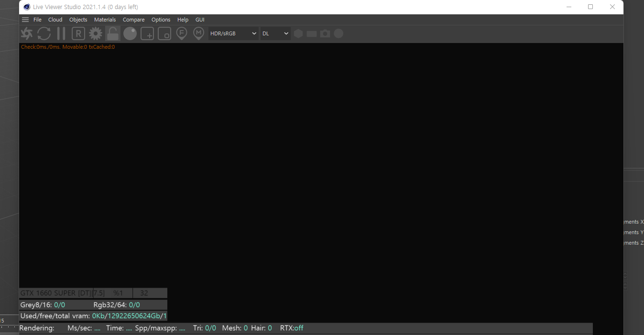This screenshot has height=335, width=644.
Task: Open Octane settings gear icon
Action: (x=96, y=33)
